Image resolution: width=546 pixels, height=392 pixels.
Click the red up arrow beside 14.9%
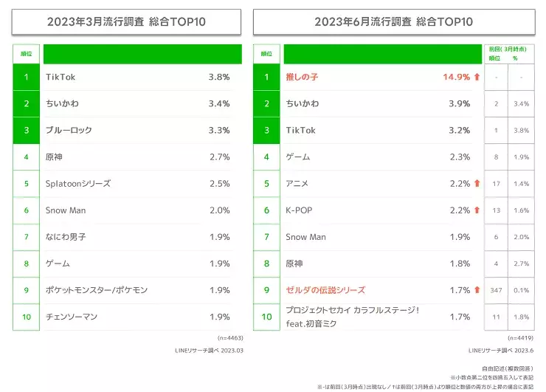click(477, 77)
